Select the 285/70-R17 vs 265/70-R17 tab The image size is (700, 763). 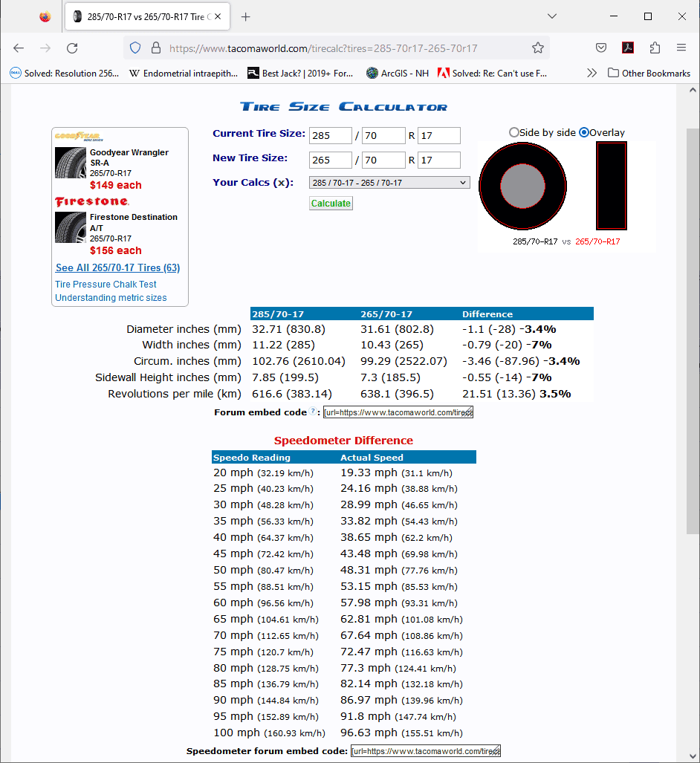[147, 16]
